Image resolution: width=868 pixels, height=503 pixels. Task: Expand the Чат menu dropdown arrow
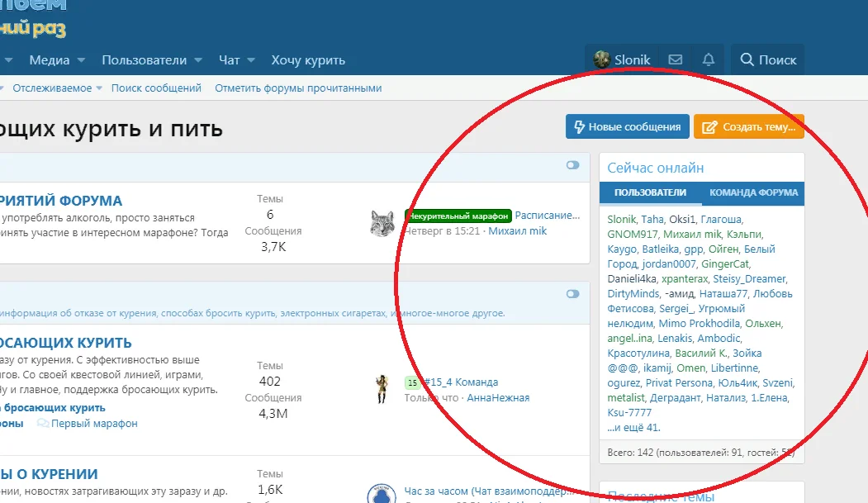click(251, 60)
